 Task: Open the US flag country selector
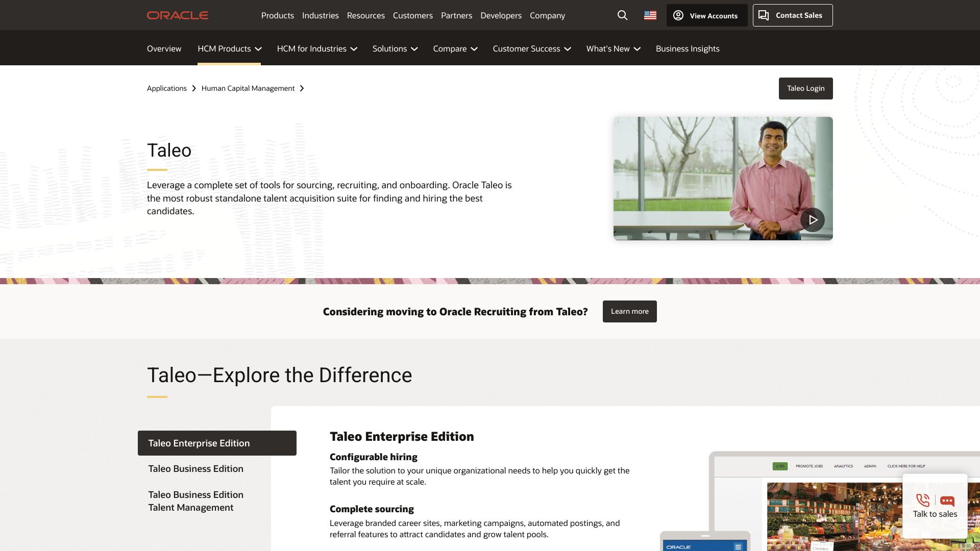[650, 15]
